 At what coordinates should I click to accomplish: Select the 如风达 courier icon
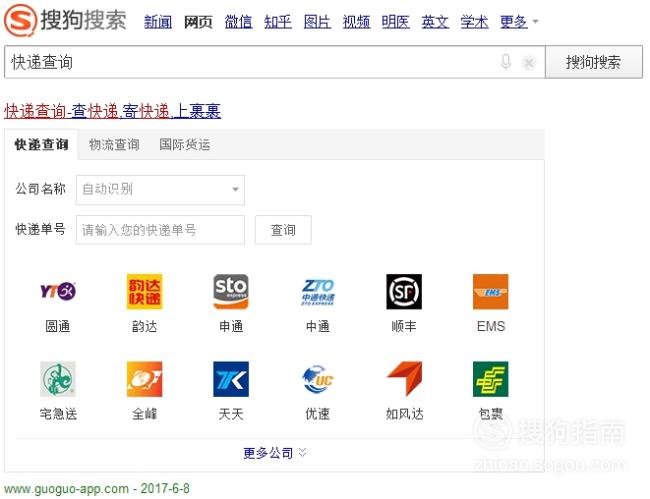(x=404, y=379)
